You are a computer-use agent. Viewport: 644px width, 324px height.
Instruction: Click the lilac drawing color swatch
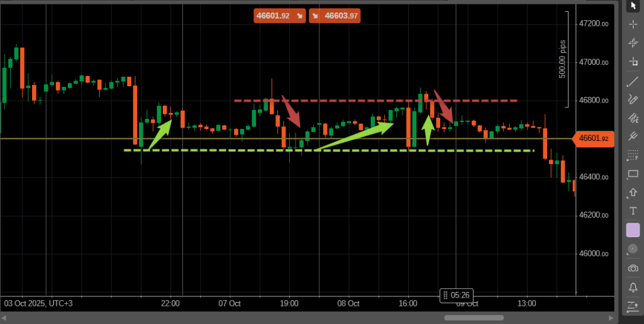point(633,230)
